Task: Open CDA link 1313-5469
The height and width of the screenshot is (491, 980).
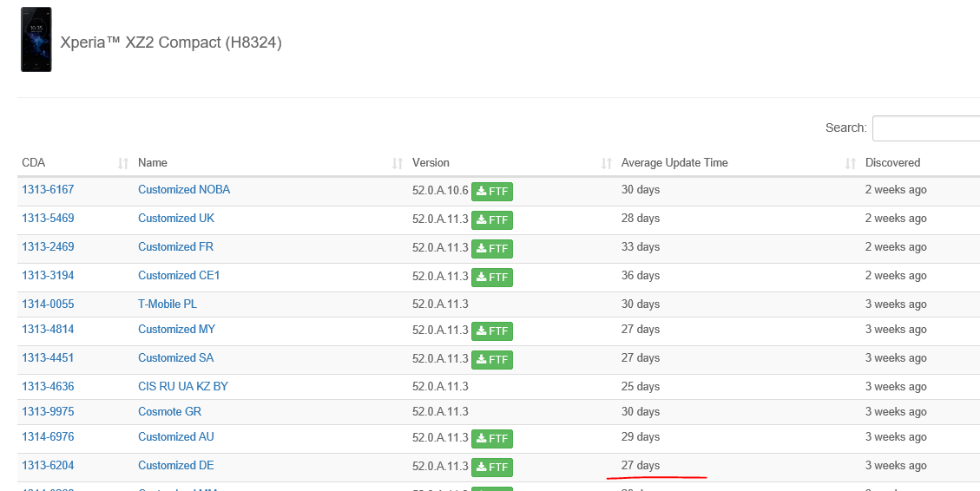Action: point(48,218)
